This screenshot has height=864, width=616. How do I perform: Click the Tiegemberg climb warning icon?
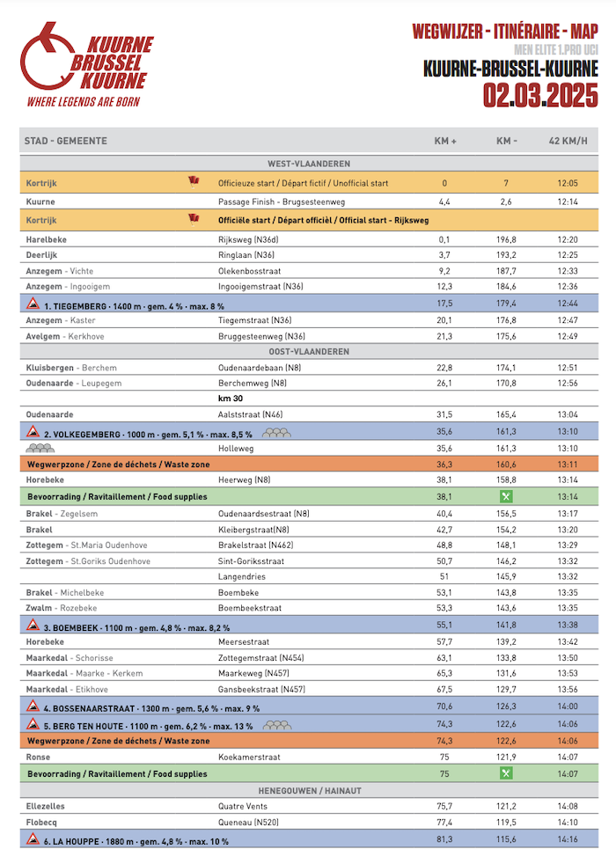coord(32,303)
